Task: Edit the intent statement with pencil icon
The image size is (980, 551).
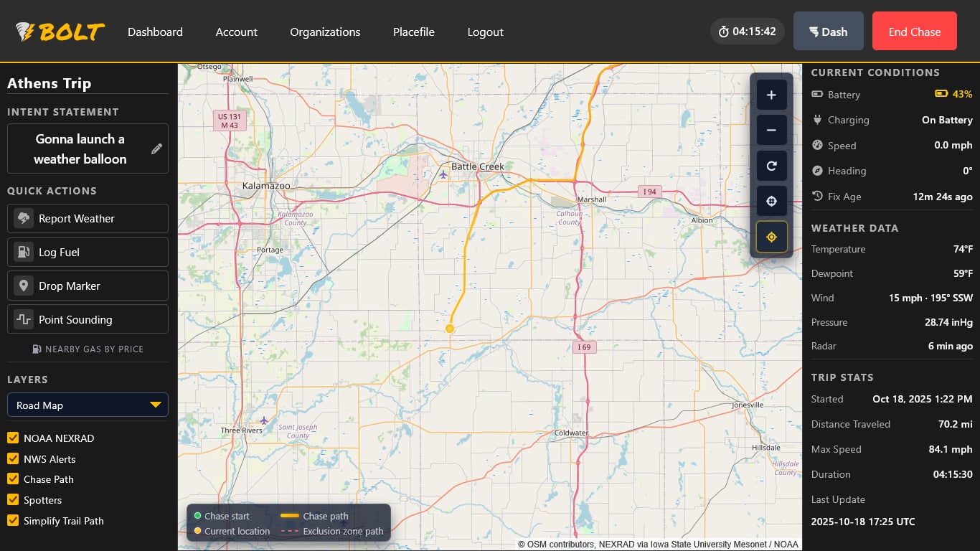Action: point(156,149)
